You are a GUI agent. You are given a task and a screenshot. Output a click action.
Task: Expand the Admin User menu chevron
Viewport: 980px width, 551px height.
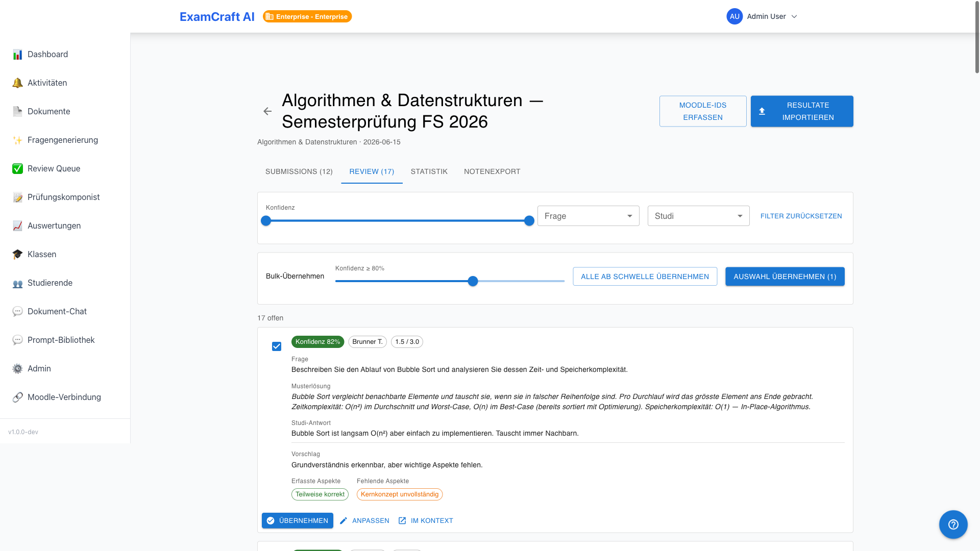click(794, 16)
